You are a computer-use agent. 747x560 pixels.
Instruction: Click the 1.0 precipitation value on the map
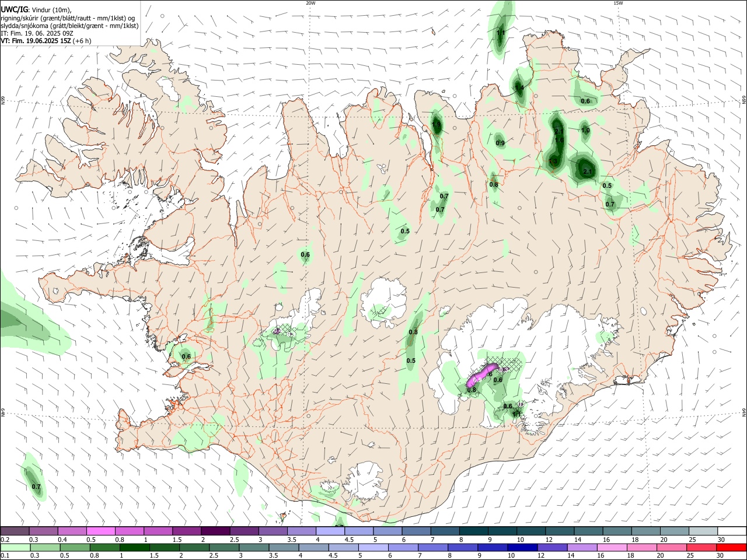(x=585, y=130)
